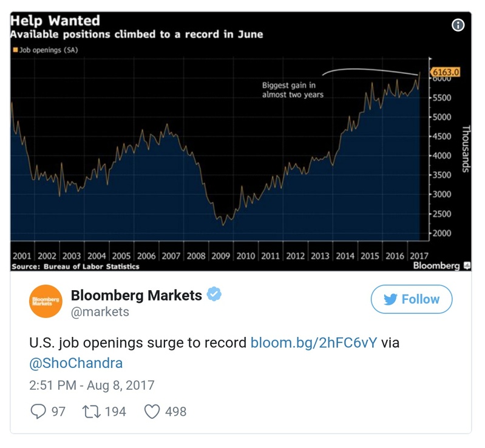Screen dimensions: 485x448
Task: Select the 2009 year label on the axis
Action: click(221, 256)
